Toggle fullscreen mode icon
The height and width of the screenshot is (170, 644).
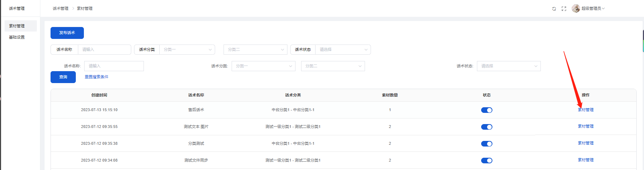(564, 9)
